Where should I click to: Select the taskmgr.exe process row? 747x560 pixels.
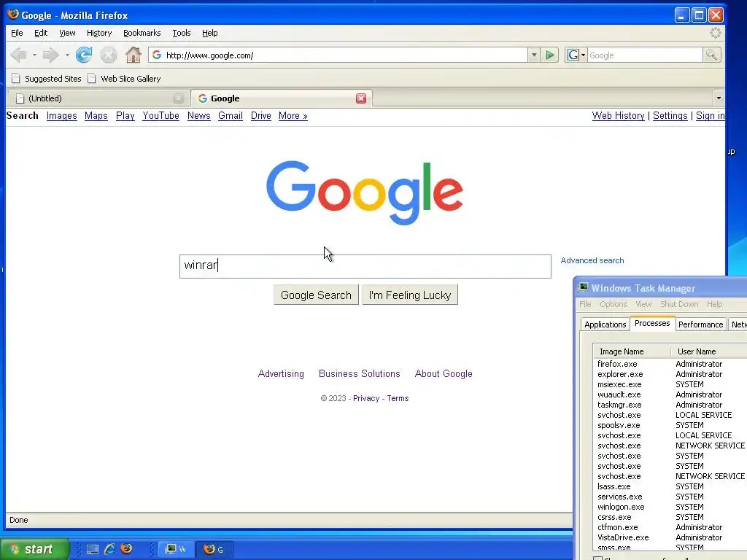point(671,405)
